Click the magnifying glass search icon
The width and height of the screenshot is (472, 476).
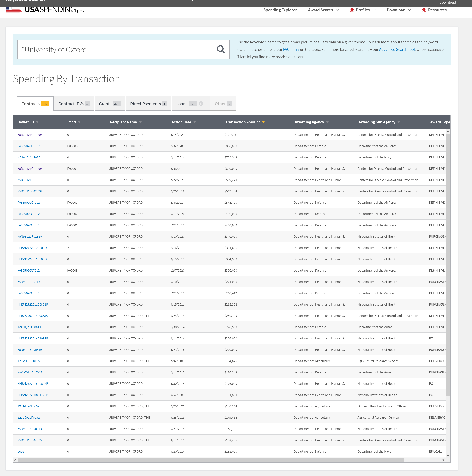point(221,49)
